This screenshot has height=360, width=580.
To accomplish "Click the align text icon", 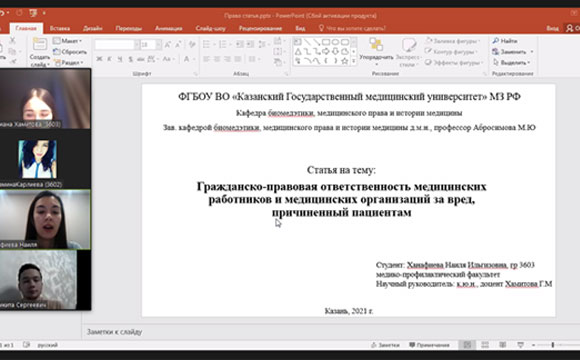I will 279,52.
